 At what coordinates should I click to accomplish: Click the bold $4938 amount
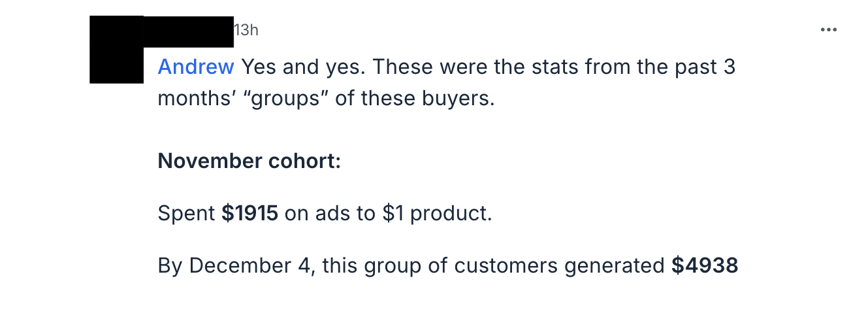705,265
